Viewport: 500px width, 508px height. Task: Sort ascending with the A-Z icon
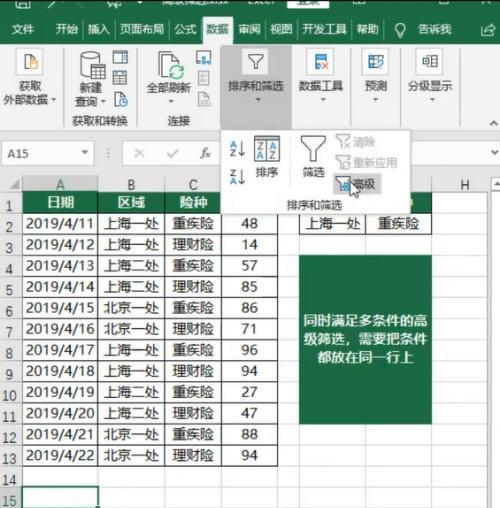tap(238, 149)
